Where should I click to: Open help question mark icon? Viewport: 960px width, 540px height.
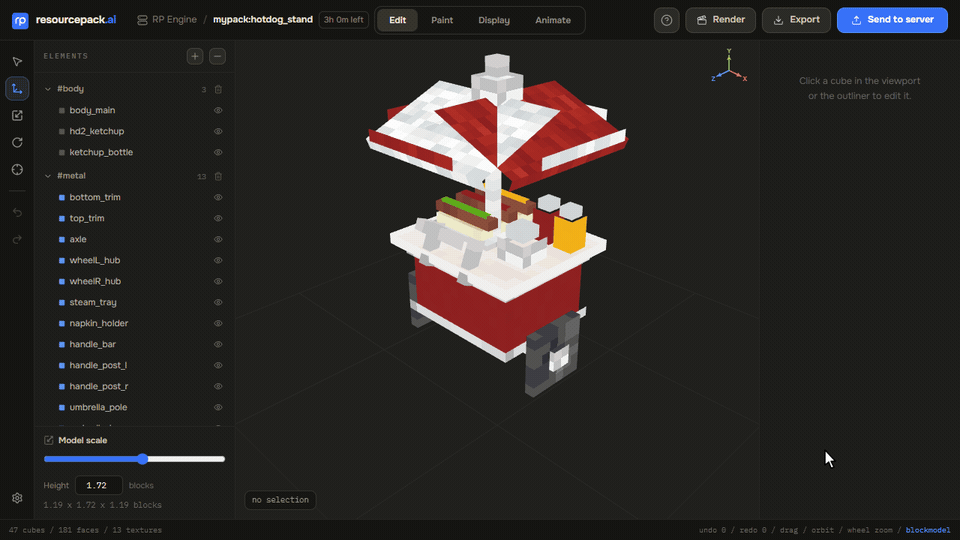pyautogui.click(x=666, y=20)
